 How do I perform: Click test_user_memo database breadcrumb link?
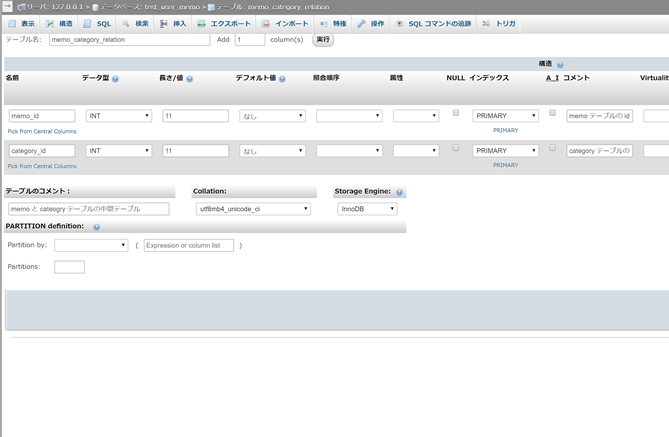pos(172,7)
